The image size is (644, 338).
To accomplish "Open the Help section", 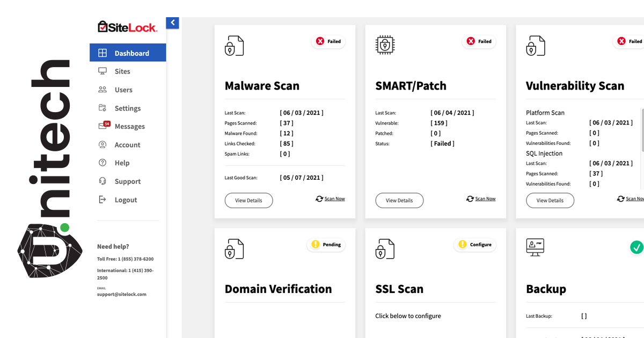I will pos(122,163).
